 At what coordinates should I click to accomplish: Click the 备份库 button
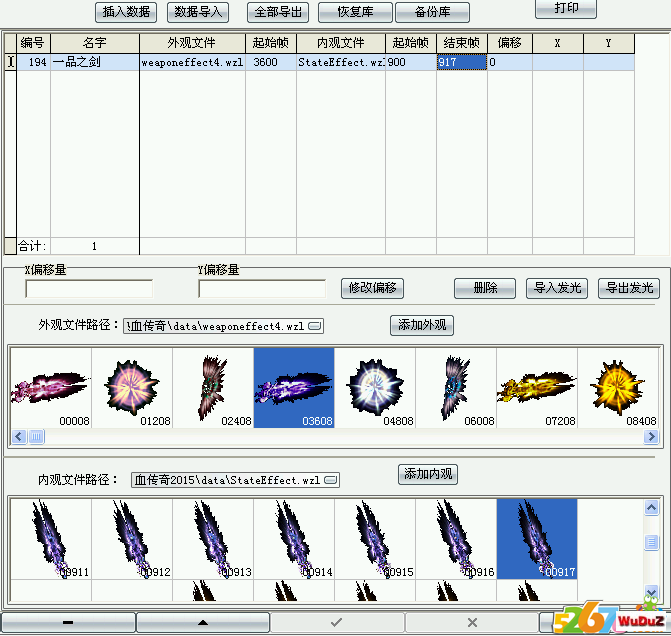pyautogui.click(x=432, y=12)
